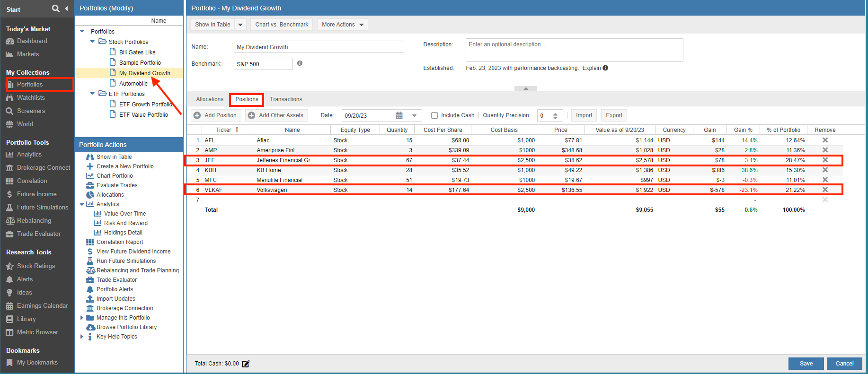The width and height of the screenshot is (868, 374).
Task: Select the Automobile portfolio
Action: (133, 84)
